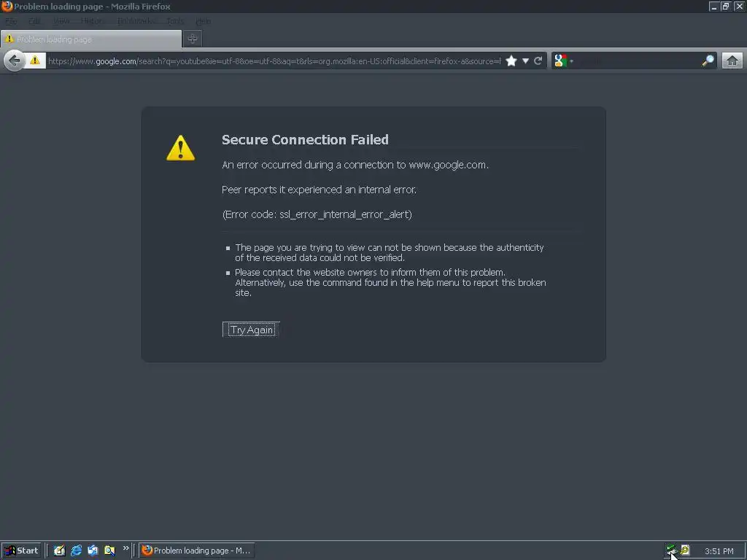
Task: Click inside the Google search box
Action: click(x=637, y=61)
